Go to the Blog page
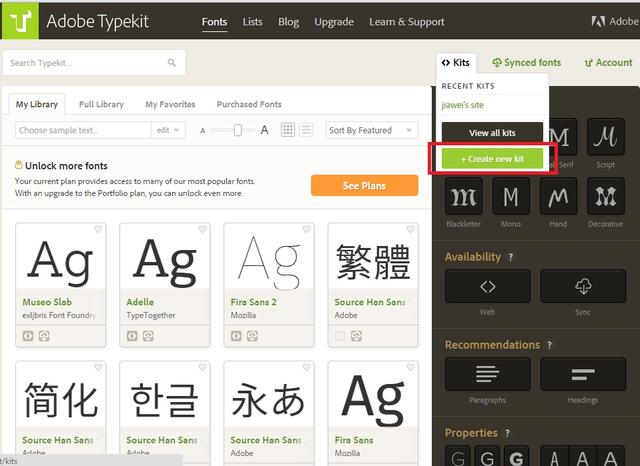 point(288,22)
